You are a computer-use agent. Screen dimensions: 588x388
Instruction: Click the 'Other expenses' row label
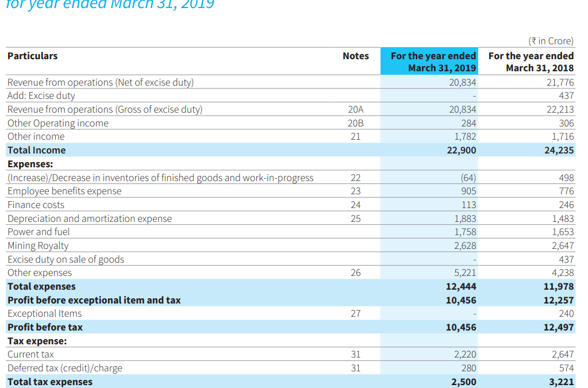[x=40, y=272]
